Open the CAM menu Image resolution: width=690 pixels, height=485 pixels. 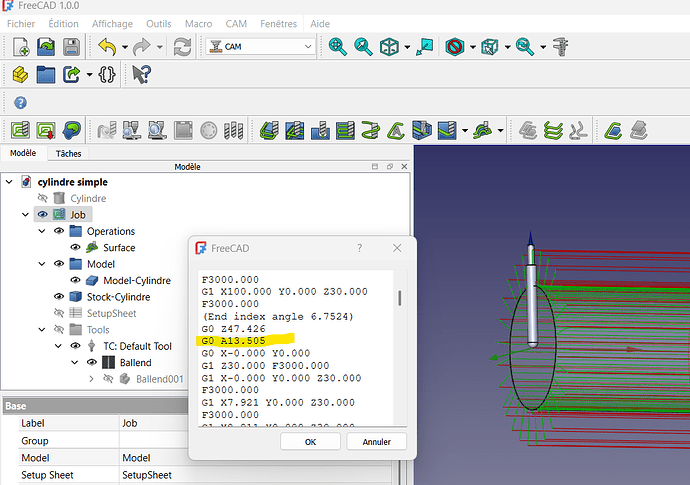(236, 24)
